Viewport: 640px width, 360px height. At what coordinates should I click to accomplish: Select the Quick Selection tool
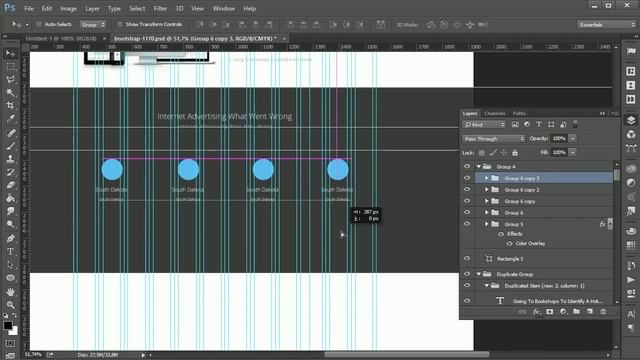coord(10,93)
